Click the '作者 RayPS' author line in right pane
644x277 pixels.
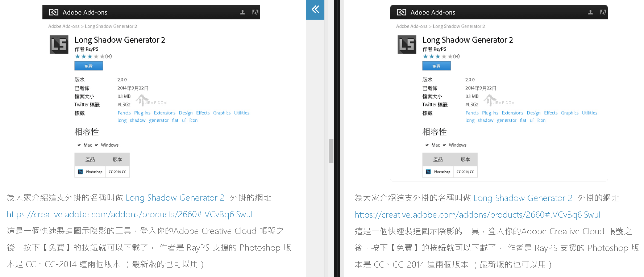434,49
